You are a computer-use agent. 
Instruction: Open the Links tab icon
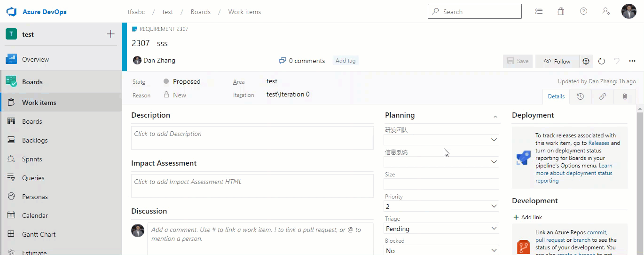[603, 96]
